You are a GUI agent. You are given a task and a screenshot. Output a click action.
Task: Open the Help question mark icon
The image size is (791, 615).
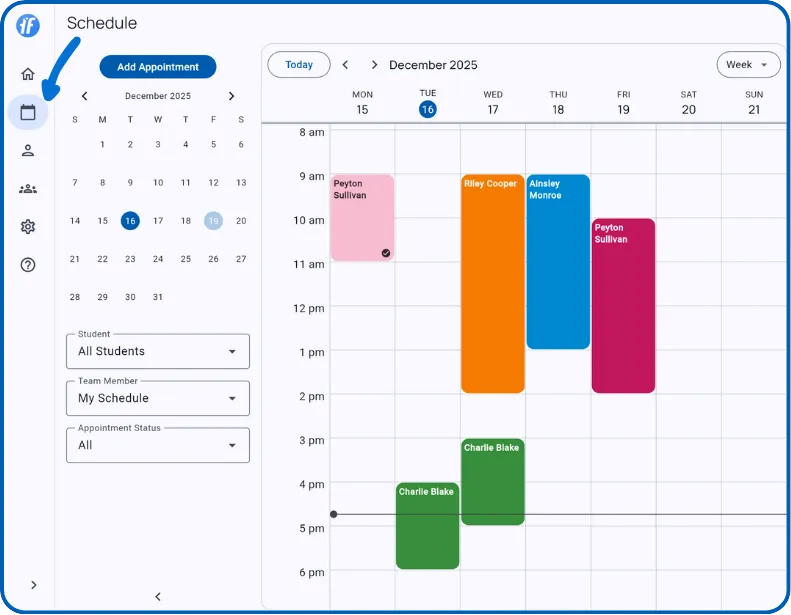(x=28, y=265)
